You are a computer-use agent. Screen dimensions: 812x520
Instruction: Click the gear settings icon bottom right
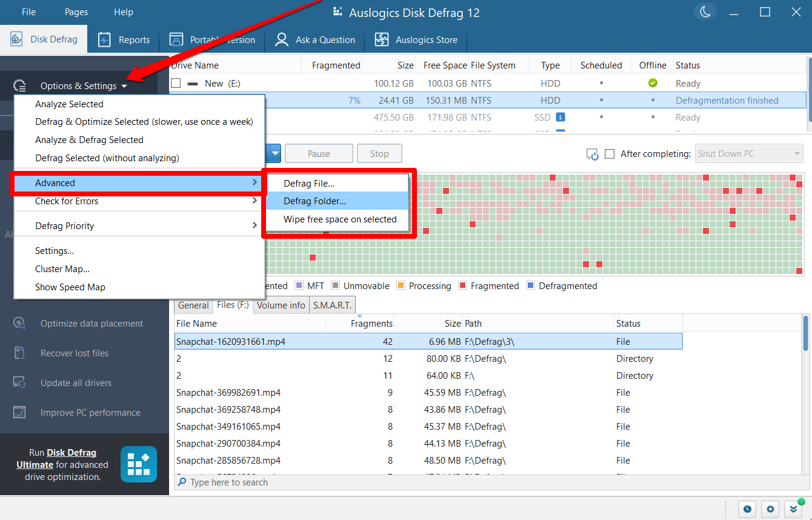tap(769, 510)
